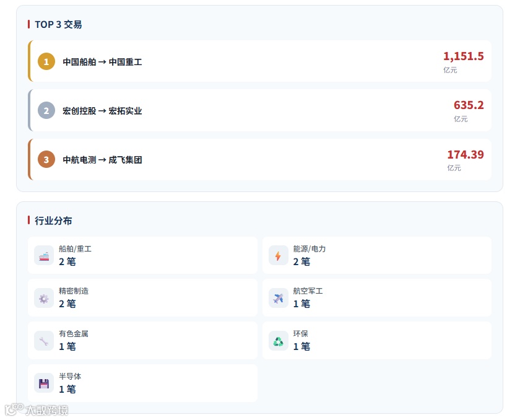Viewport: 520px width, 420px height.
Task: Click the 能源/电力 industry label
Action: click(x=310, y=249)
